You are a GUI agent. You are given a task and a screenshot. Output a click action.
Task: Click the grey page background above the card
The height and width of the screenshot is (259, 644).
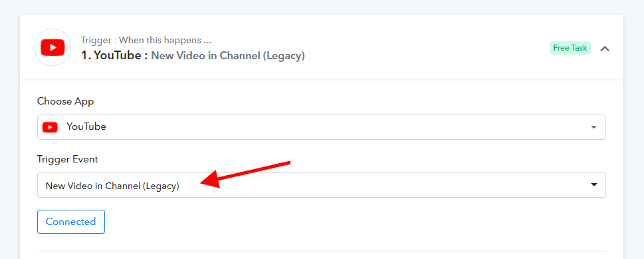coord(322,7)
